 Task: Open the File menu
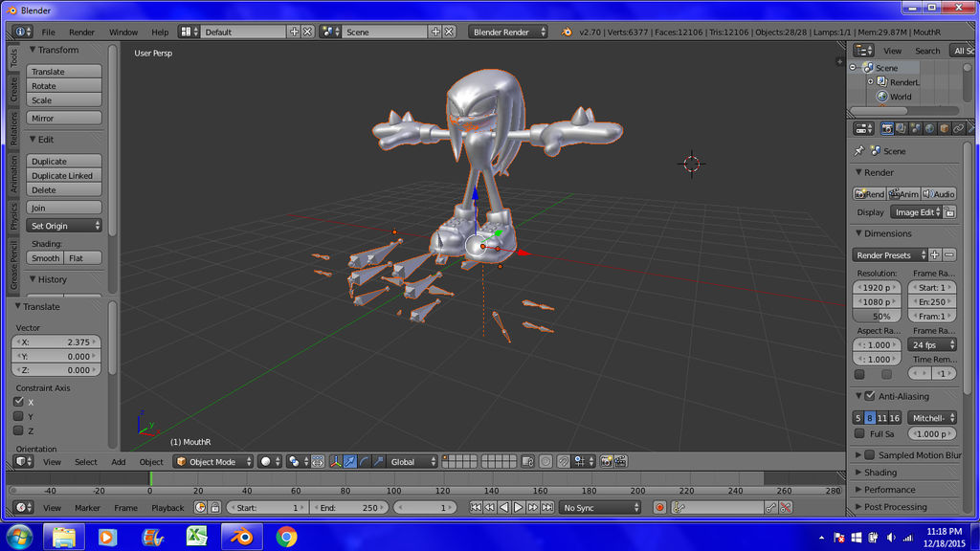49,31
